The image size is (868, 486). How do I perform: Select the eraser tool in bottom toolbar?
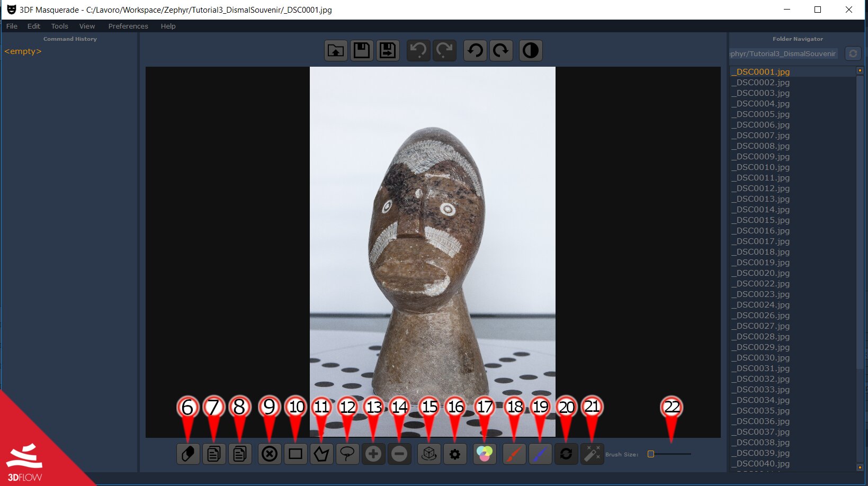pos(188,454)
